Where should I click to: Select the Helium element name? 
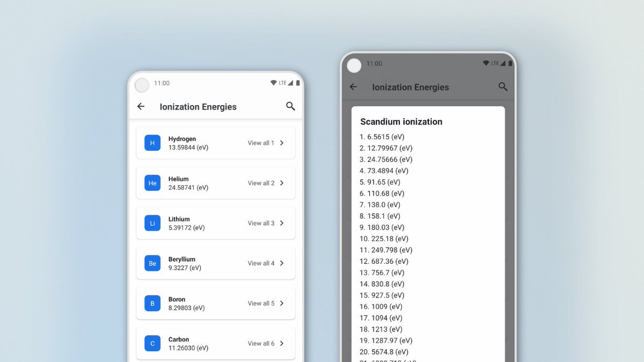click(179, 179)
